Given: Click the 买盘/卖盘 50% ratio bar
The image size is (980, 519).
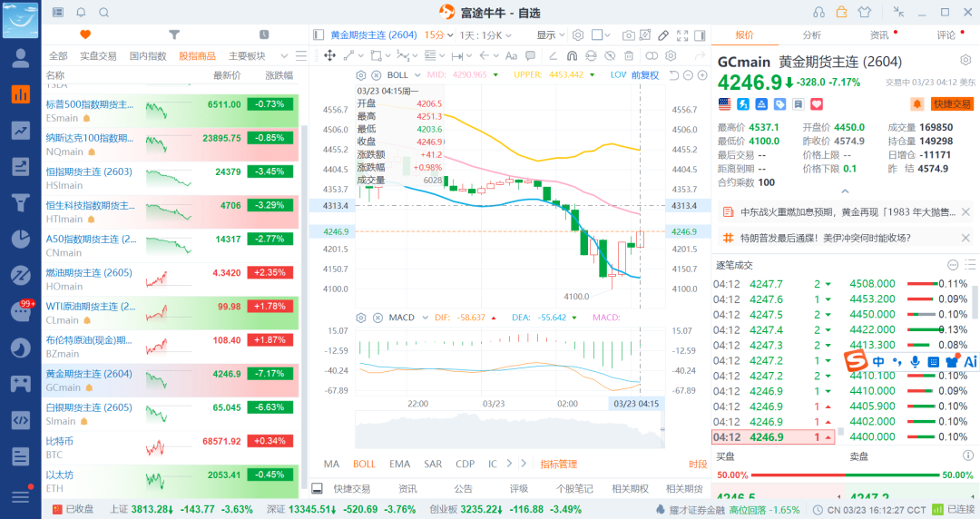Looking at the screenshot, I should [845, 475].
